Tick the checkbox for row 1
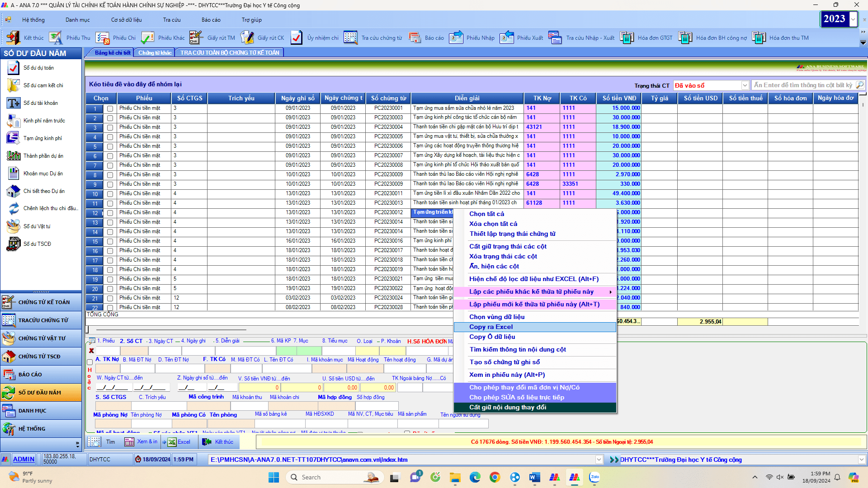The width and height of the screenshot is (868, 488). [x=110, y=108]
